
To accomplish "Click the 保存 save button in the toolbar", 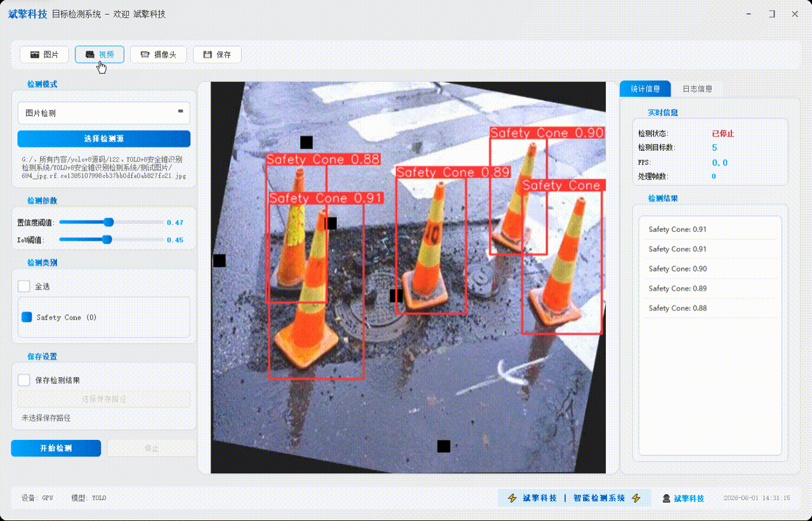I will [x=217, y=55].
